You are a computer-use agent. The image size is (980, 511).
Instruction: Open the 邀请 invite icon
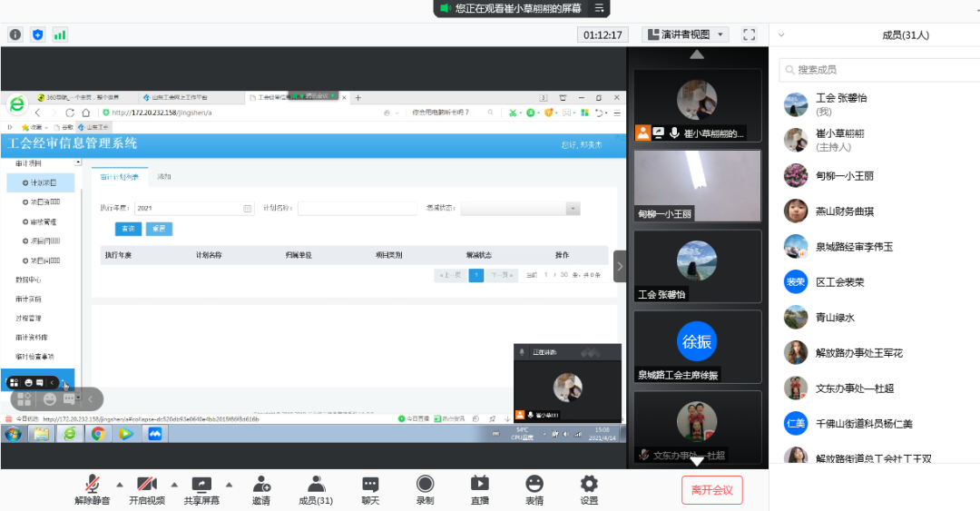[x=261, y=486]
